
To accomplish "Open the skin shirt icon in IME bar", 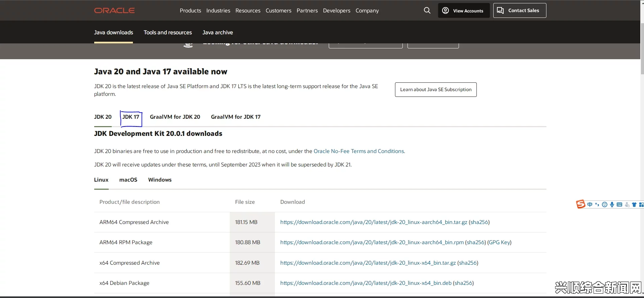I will pyautogui.click(x=634, y=204).
